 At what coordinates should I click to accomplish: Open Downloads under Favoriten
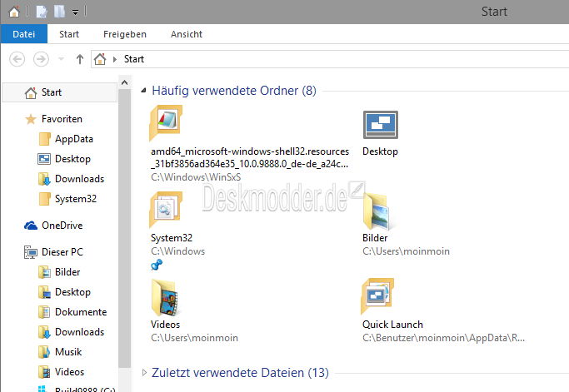coord(79,179)
